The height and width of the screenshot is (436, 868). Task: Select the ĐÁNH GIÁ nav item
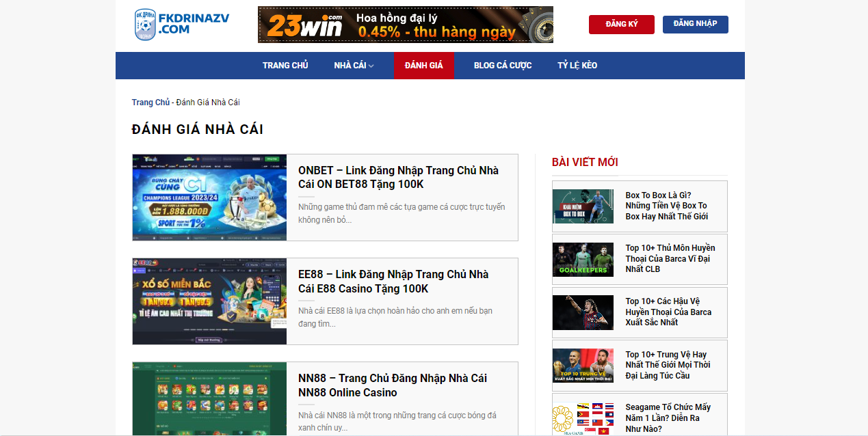pyautogui.click(x=424, y=66)
